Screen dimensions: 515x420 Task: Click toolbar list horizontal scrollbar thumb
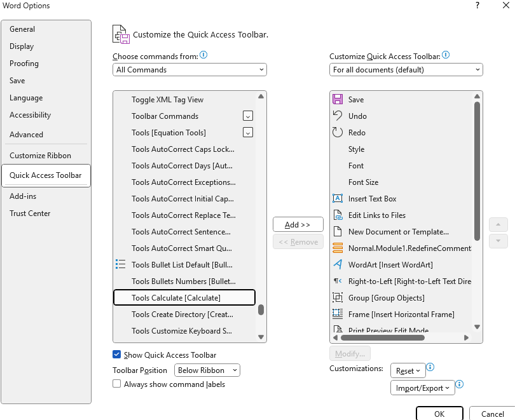pyautogui.click(x=383, y=337)
